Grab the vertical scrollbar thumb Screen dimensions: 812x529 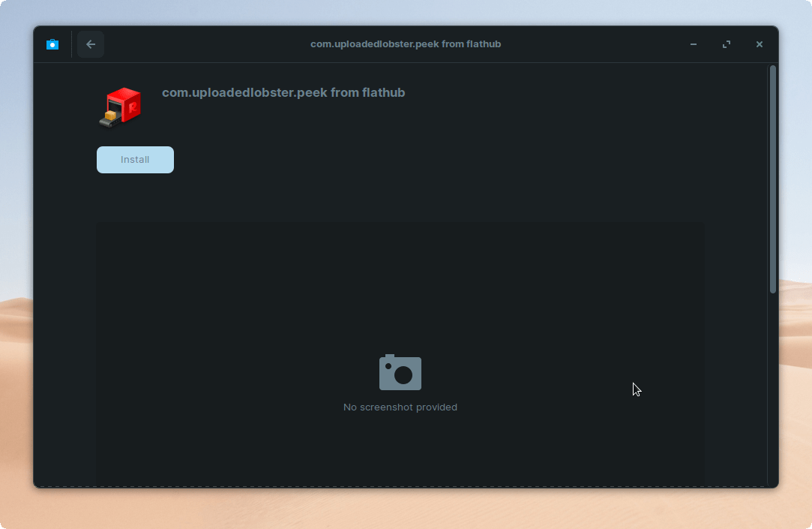coord(772,179)
